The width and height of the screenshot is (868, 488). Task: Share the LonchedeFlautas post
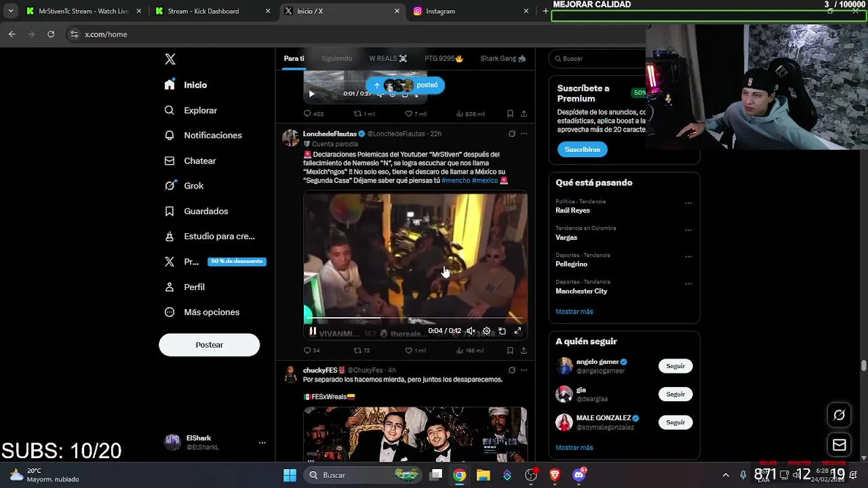524,350
